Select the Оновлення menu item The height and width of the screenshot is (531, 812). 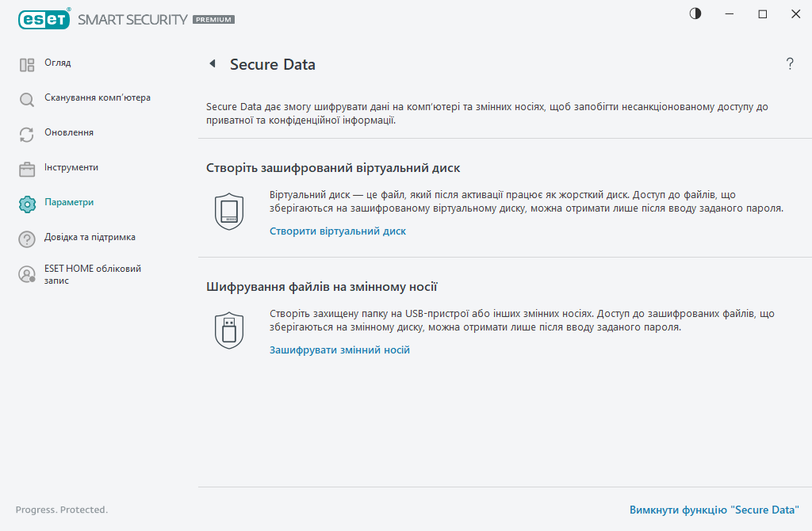pyautogui.click(x=69, y=133)
